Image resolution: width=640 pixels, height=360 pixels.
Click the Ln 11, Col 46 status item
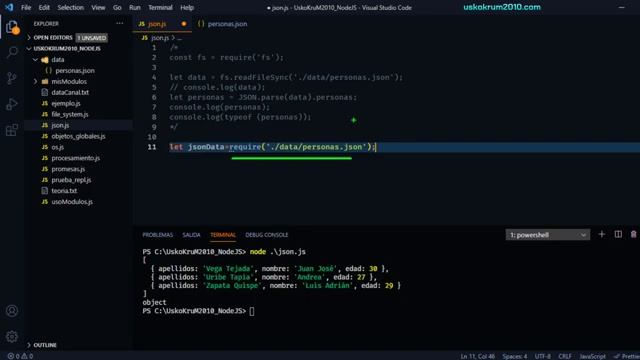(x=478, y=356)
